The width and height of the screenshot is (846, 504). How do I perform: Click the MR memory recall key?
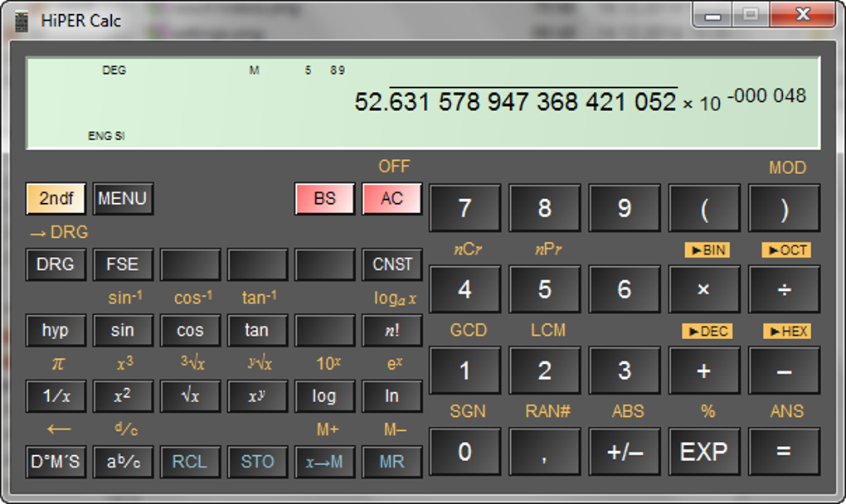point(391,462)
